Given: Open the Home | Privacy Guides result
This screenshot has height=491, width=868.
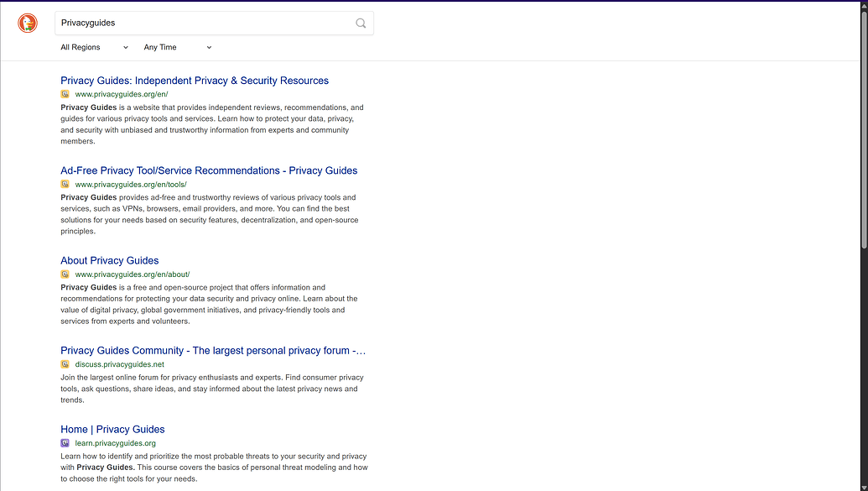Looking at the screenshot, I should (112, 429).
